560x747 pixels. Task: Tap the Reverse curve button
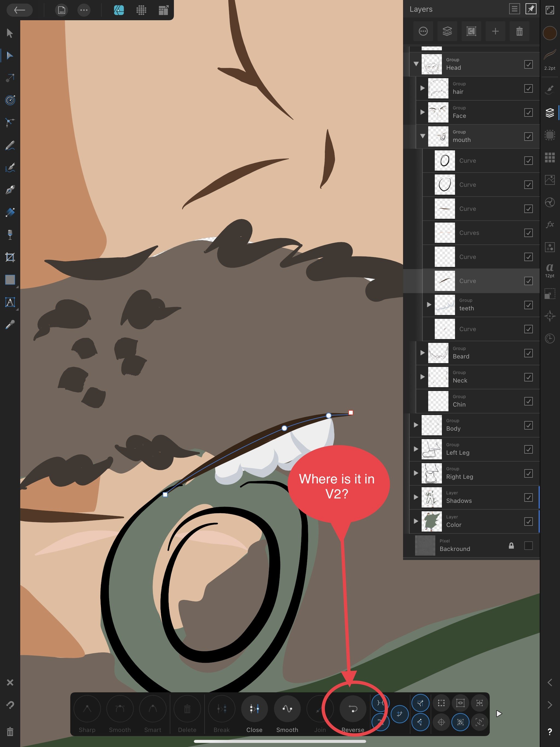click(353, 714)
